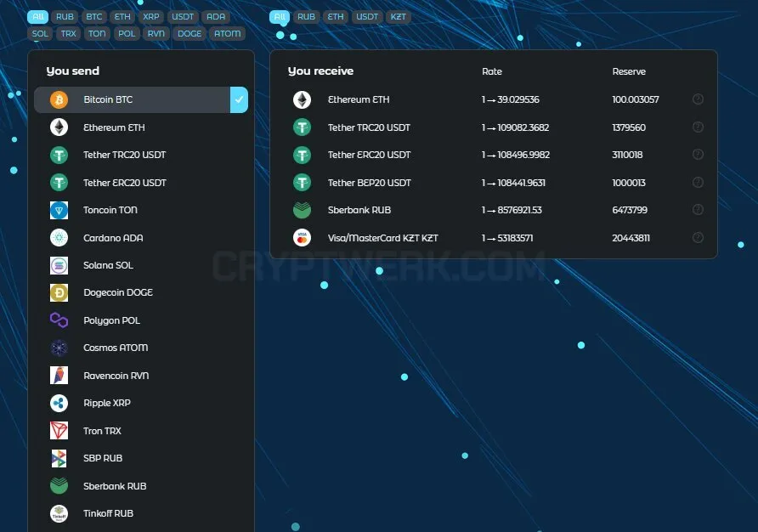
Task: Click the rate 1→8576921.53
Action: click(512, 210)
